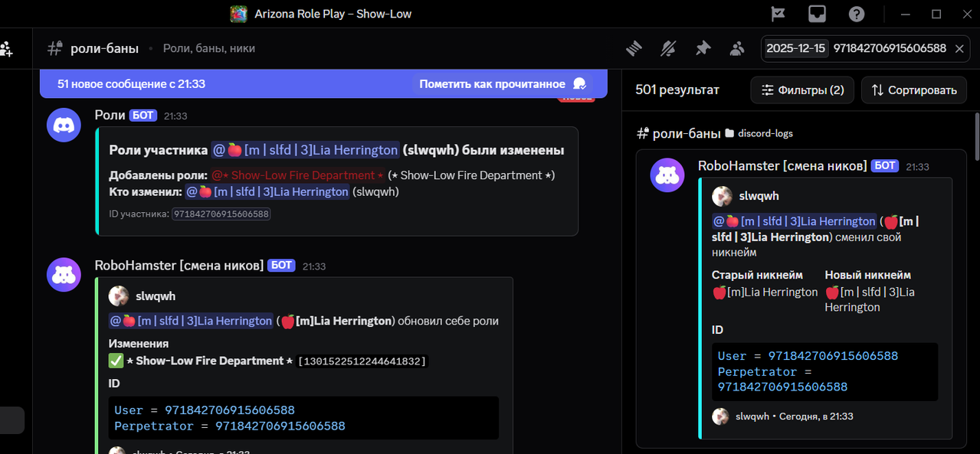The image size is (980, 454).
Task: Click Старый никнейм value [m]Lia Herrington
Action: pyautogui.click(x=765, y=292)
